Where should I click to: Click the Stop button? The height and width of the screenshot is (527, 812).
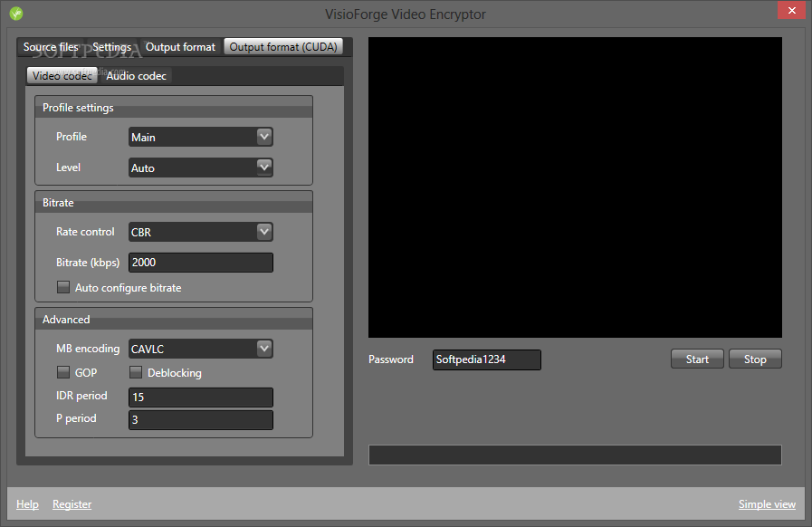pyautogui.click(x=755, y=359)
